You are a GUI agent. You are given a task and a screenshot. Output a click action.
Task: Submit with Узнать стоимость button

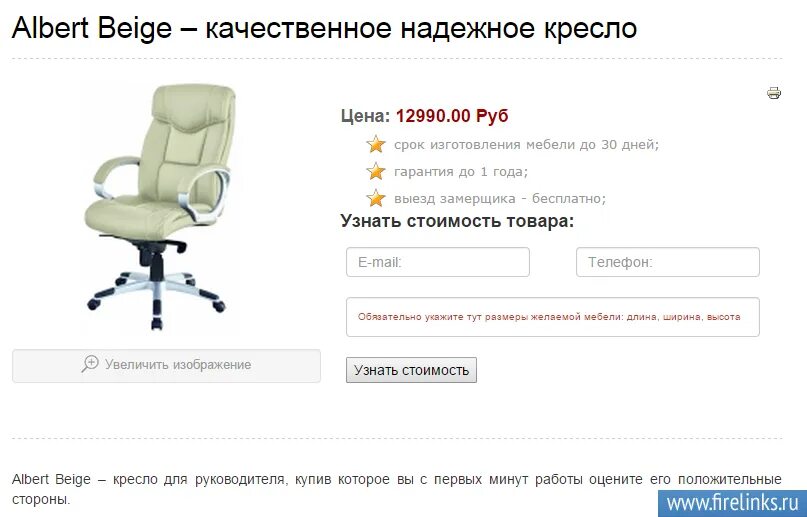[x=411, y=370]
